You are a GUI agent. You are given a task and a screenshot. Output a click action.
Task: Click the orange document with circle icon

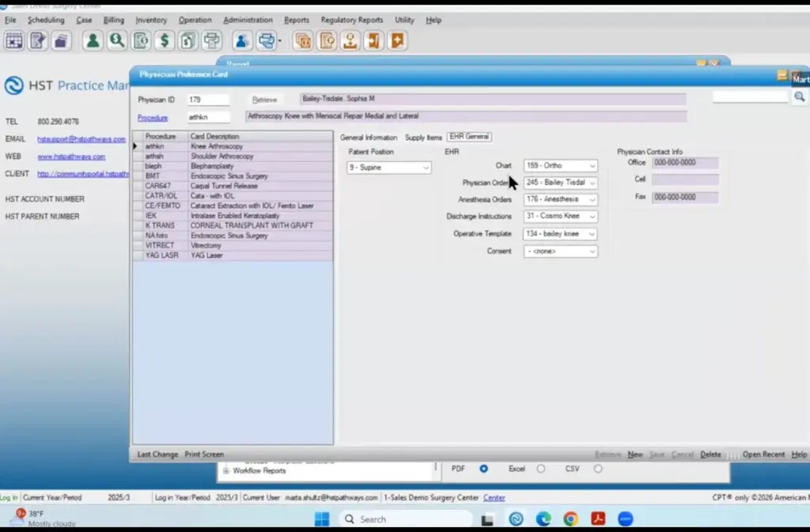(327, 41)
